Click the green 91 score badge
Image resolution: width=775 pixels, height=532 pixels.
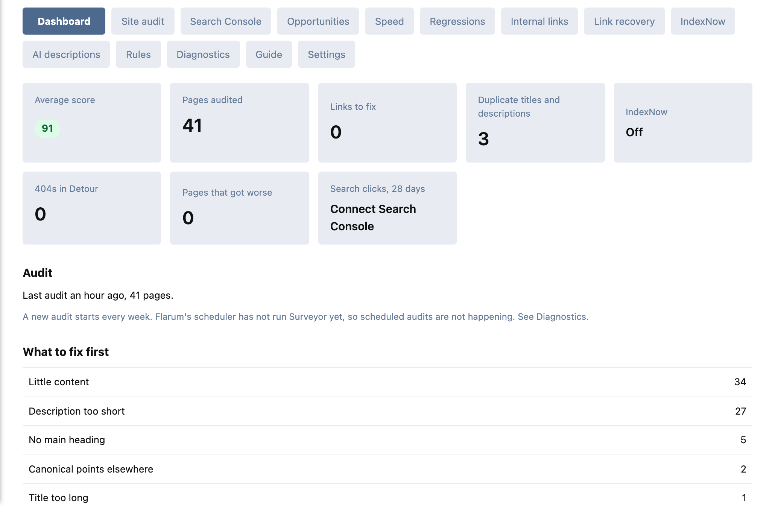(47, 128)
